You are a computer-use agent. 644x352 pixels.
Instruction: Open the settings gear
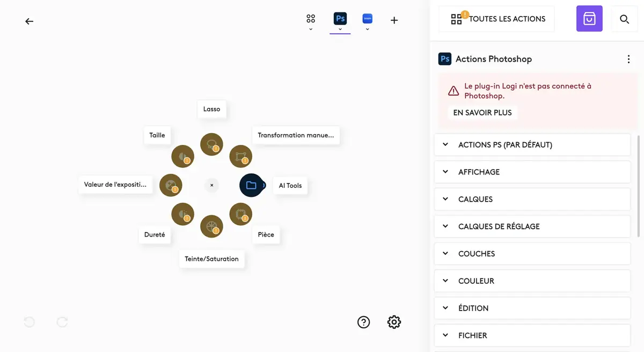394,322
